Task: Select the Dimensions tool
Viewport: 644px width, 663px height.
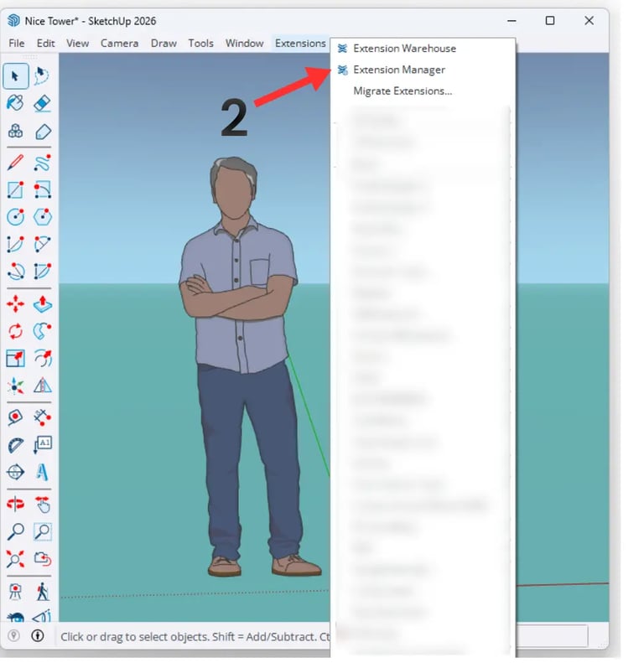Action: (x=42, y=417)
